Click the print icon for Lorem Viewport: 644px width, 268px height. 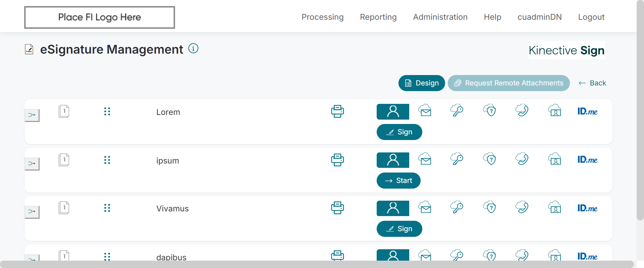tap(337, 111)
